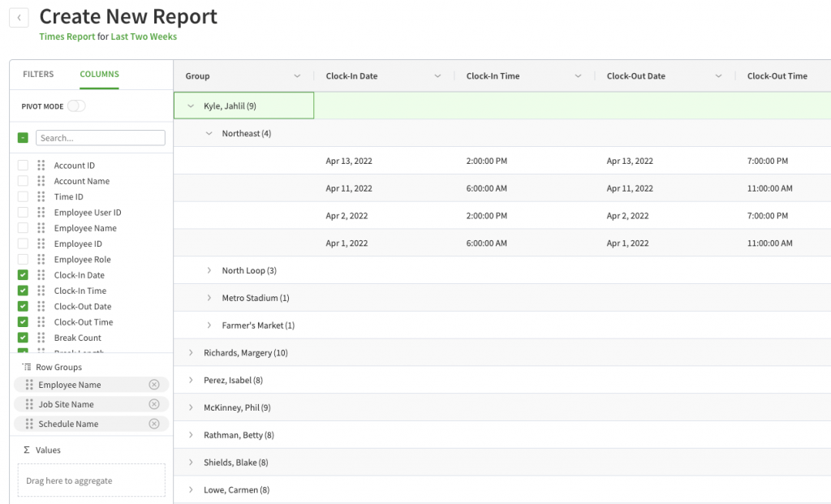Viewport: 831px width, 504px height.
Task: Open the Times Report link
Action: (67, 37)
